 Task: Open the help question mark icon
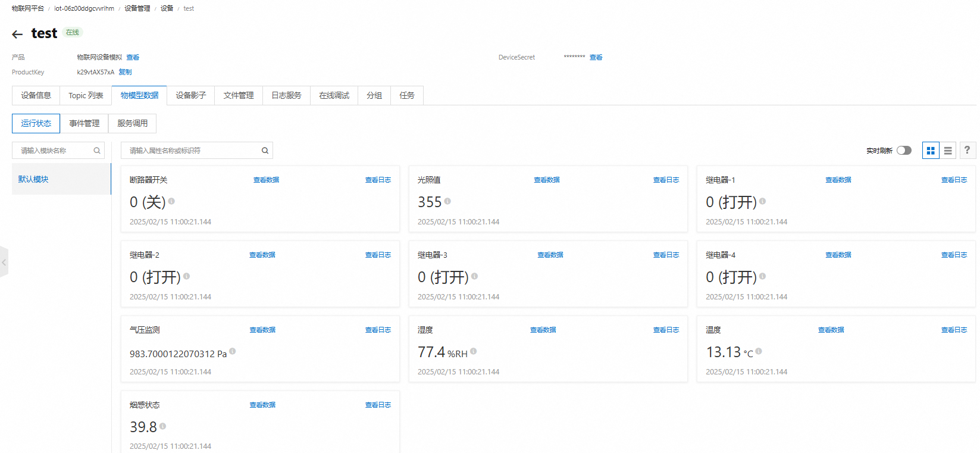pos(968,151)
